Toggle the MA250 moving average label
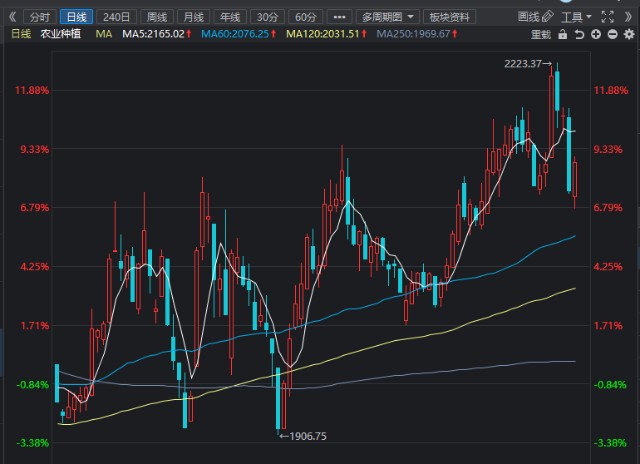Image resolution: width=640 pixels, height=464 pixels. pos(433,34)
